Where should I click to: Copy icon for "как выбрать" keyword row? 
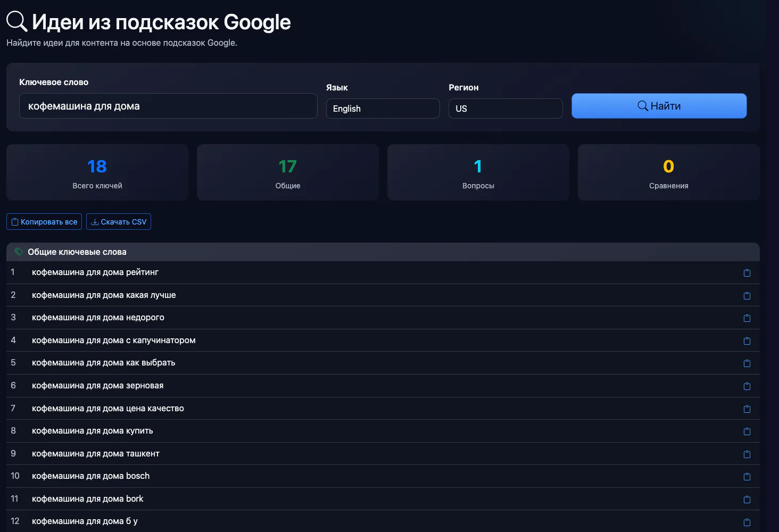(x=747, y=363)
